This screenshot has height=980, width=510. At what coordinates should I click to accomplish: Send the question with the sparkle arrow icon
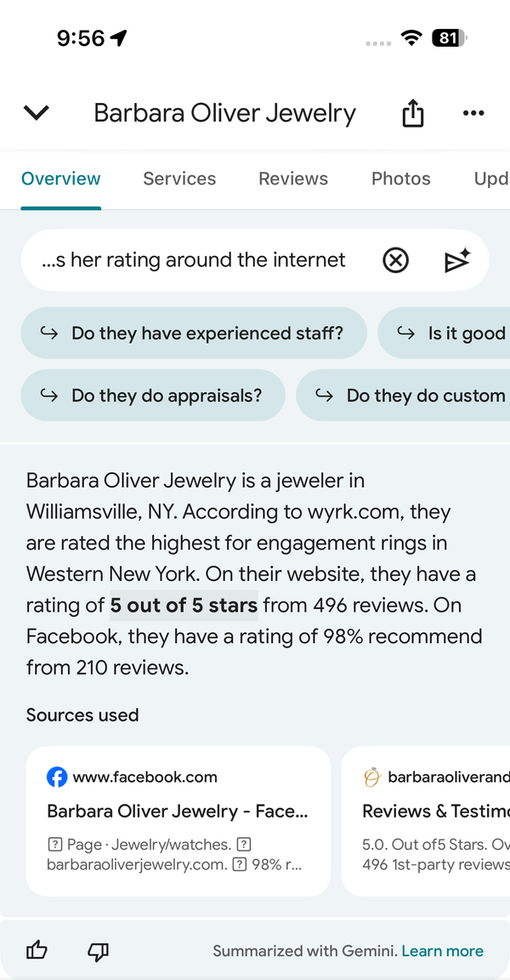(x=457, y=260)
